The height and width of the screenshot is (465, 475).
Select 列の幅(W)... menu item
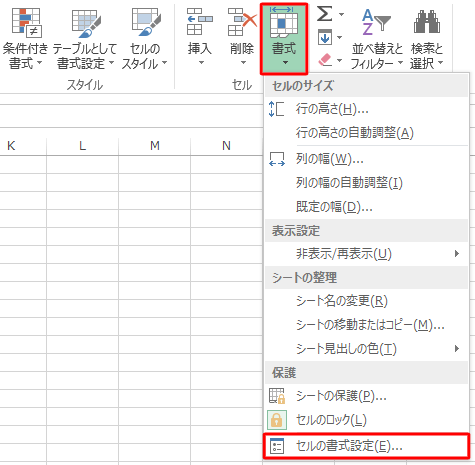[x=367, y=159]
